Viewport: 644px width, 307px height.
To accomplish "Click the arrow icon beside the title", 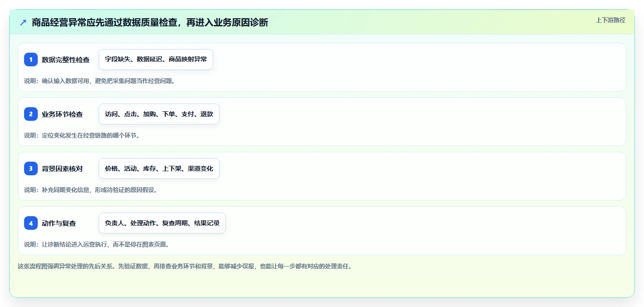I will (23, 22).
